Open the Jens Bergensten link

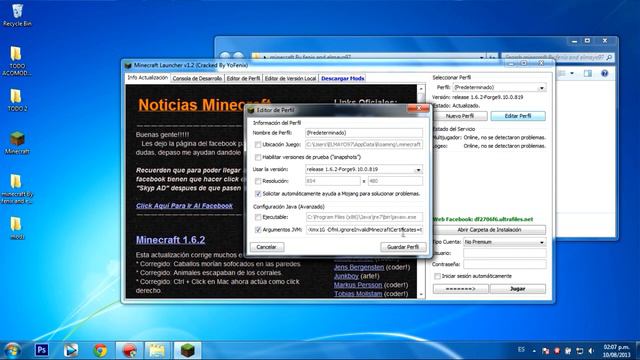[x=359, y=267]
